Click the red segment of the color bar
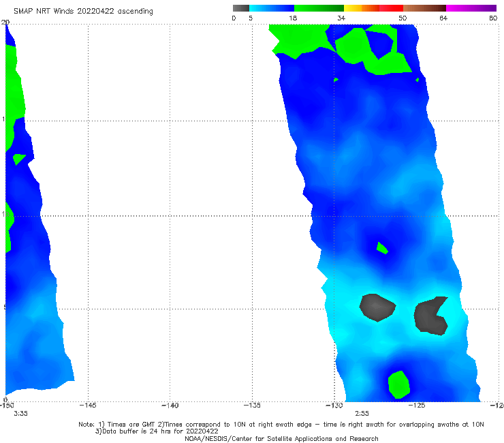This screenshot has height=443, width=504. (x=391, y=8)
